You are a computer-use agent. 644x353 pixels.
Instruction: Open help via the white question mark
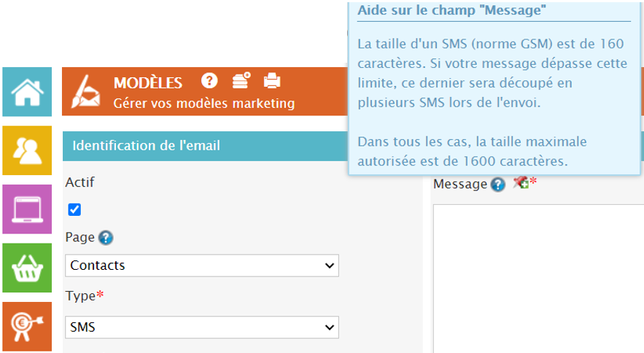coord(210,80)
